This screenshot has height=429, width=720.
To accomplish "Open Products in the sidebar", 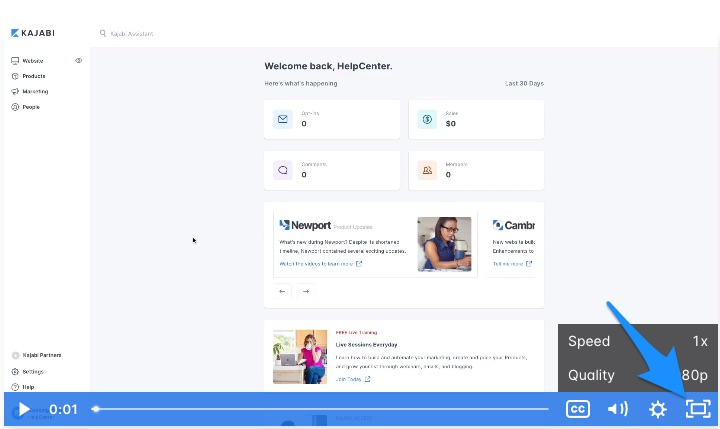I will click(34, 76).
